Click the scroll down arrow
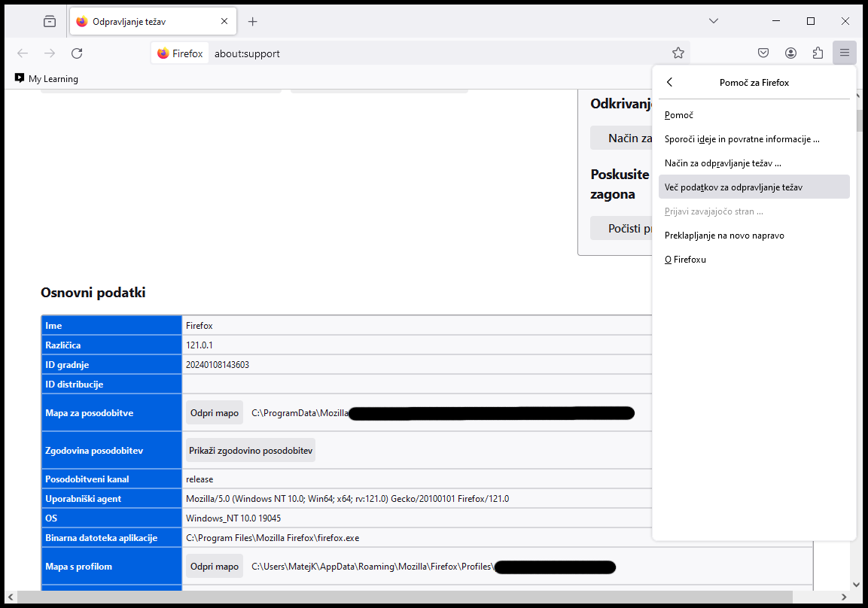The image size is (868, 608). (x=857, y=584)
